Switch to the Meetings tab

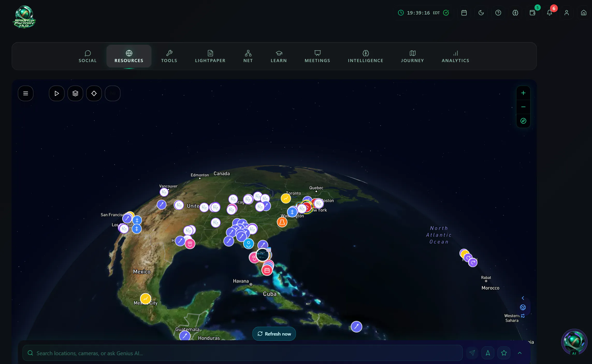pos(317,56)
